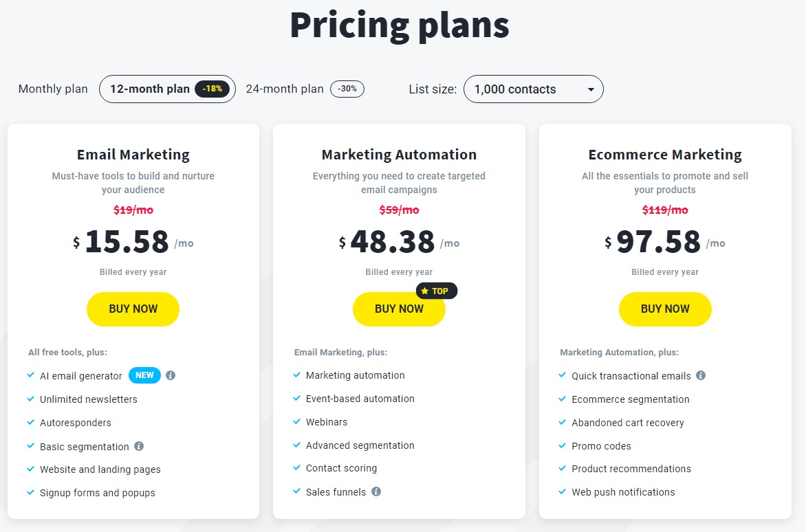Buy the Marketing Automation plan
The width and height of the screenshot is (806, 532).
(x=399, y=309)
